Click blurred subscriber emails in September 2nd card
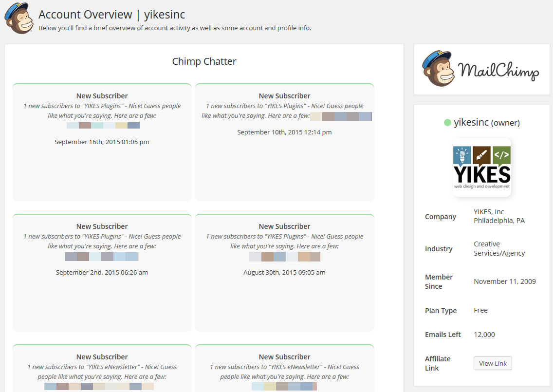Screen dimensions: 553x392 (102, 257)
